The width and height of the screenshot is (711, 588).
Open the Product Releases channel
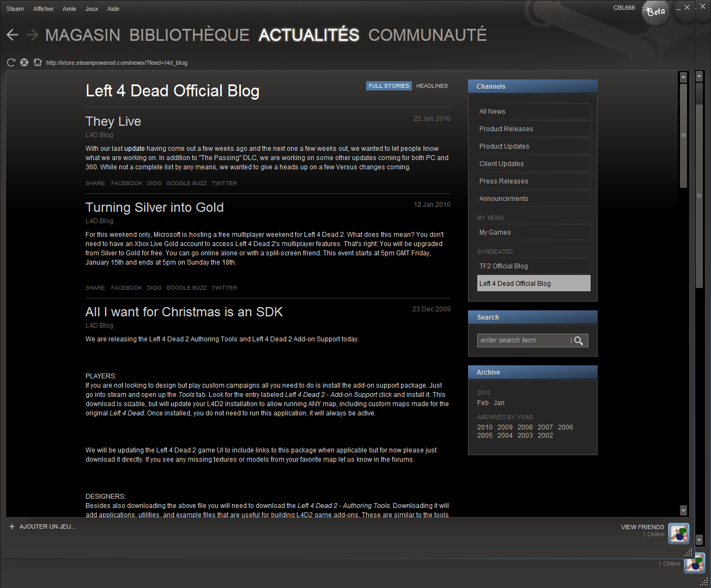(534, 128)
